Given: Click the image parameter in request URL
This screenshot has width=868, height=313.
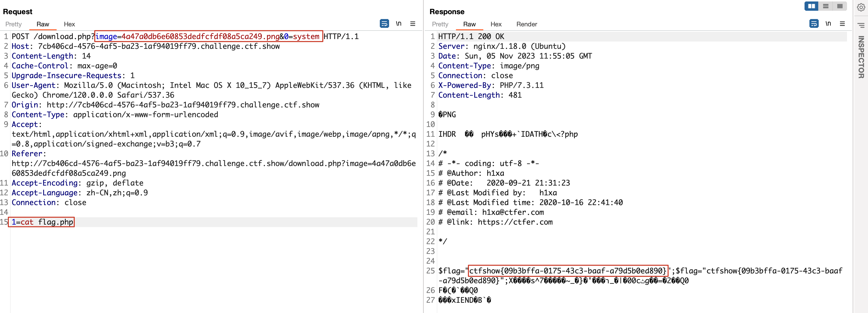Looking at the screenshot, I should pos(187,36).
